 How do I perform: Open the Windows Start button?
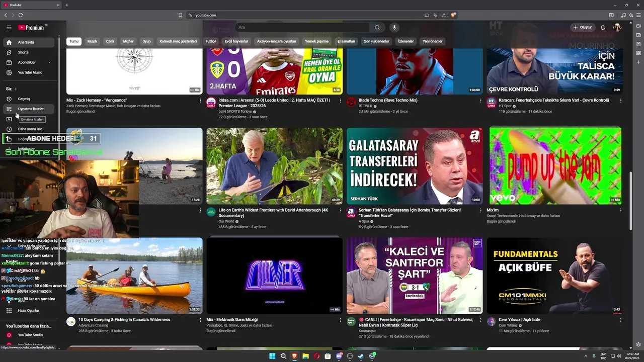tap(272, 356)
